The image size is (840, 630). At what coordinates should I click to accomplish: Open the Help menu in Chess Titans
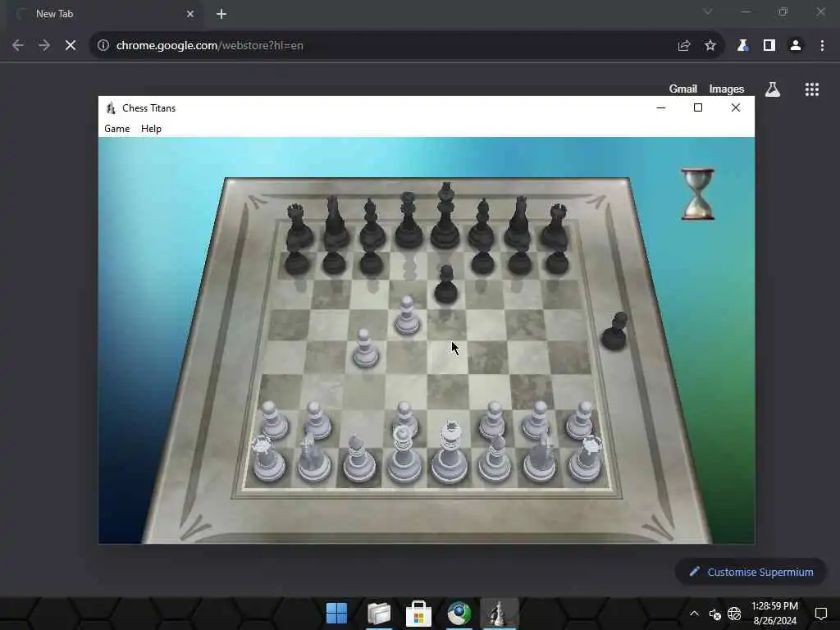coord(151,129)
